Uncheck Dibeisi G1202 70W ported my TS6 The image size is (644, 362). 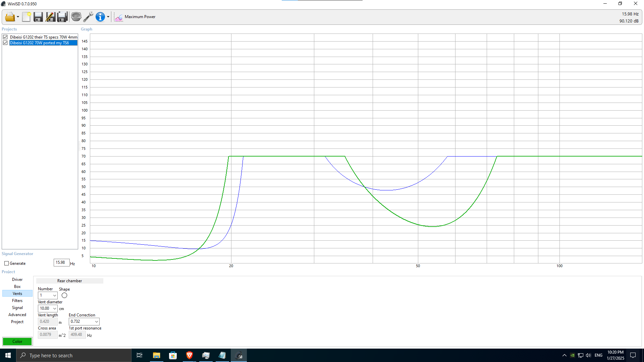click(x=5, y=43)
